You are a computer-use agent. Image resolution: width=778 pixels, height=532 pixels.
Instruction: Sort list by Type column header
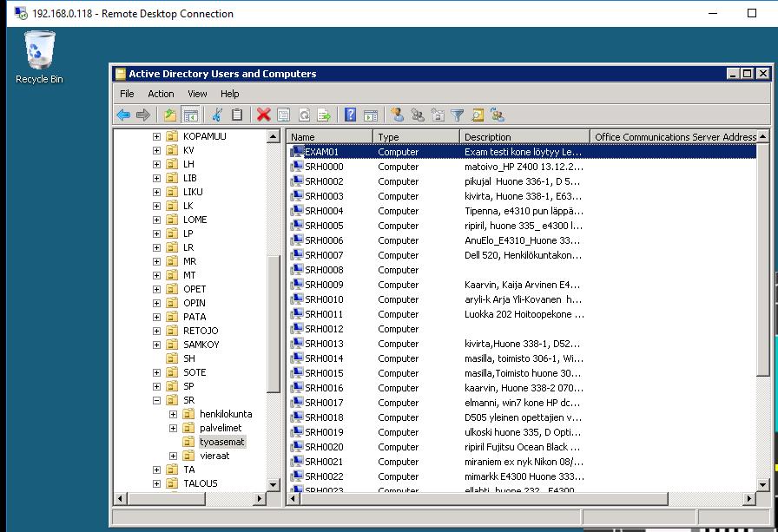[416, 137]
